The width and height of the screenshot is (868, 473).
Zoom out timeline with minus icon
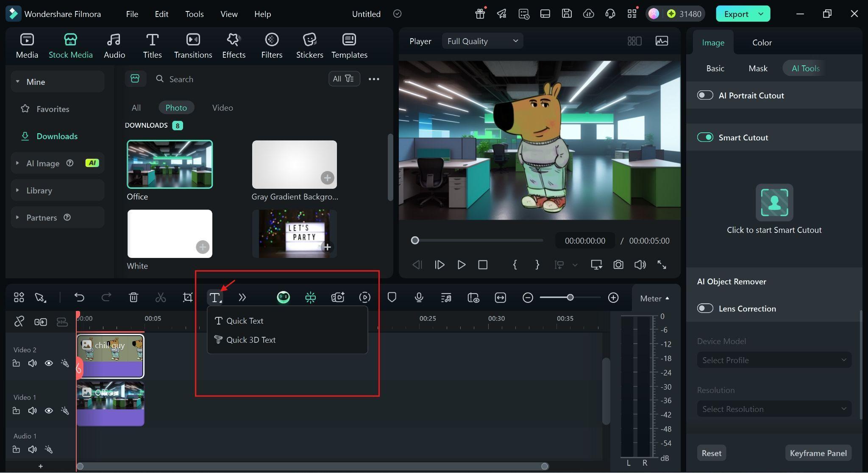(x=528, y=298)
